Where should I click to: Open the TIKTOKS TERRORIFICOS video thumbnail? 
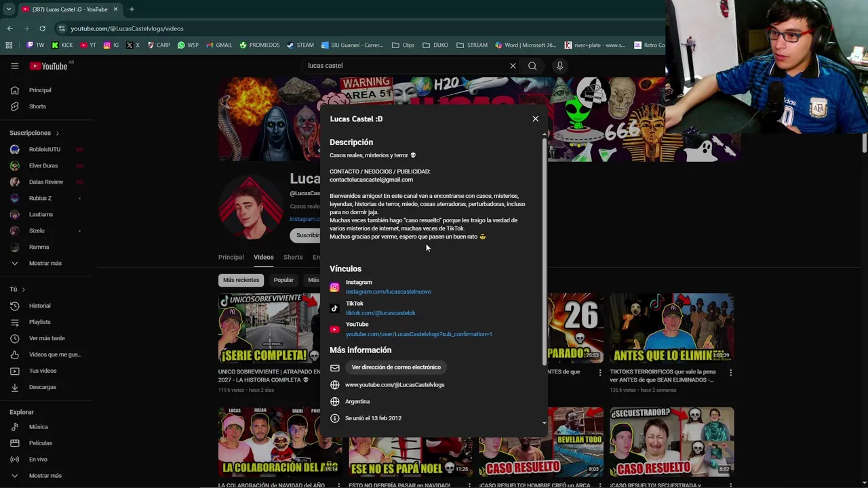point(671,328)
